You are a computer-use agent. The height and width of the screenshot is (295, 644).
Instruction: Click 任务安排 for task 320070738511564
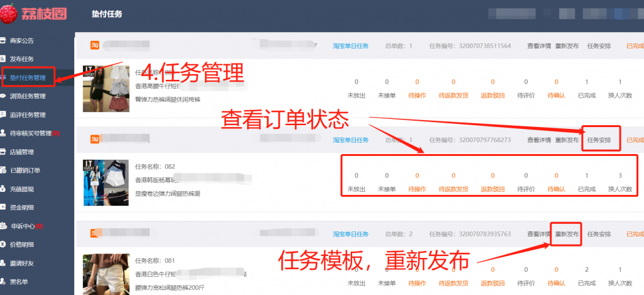tap(599, 46)
